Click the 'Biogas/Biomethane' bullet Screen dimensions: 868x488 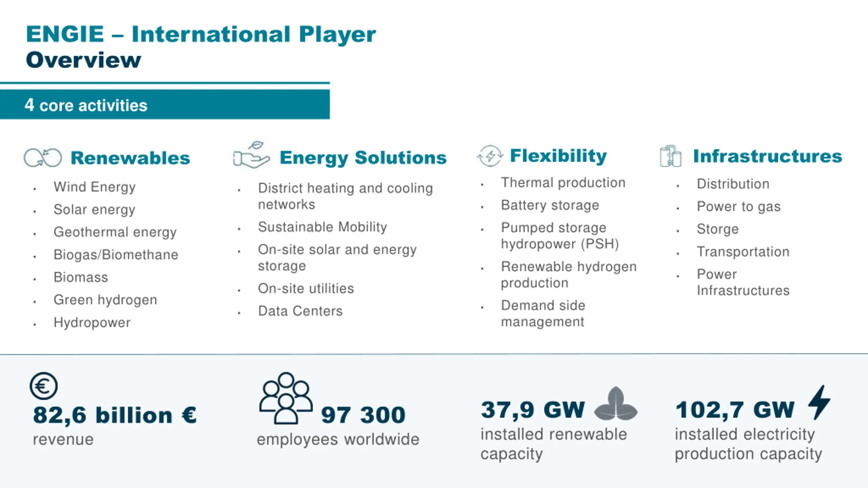pyautogui.click(x=116, y=255)
